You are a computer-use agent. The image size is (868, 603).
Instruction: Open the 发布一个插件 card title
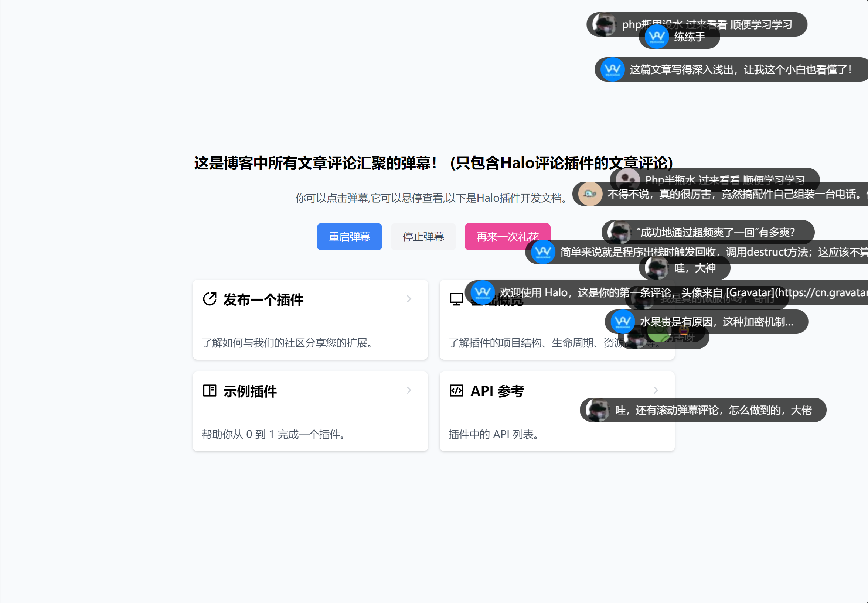point(263,299)
